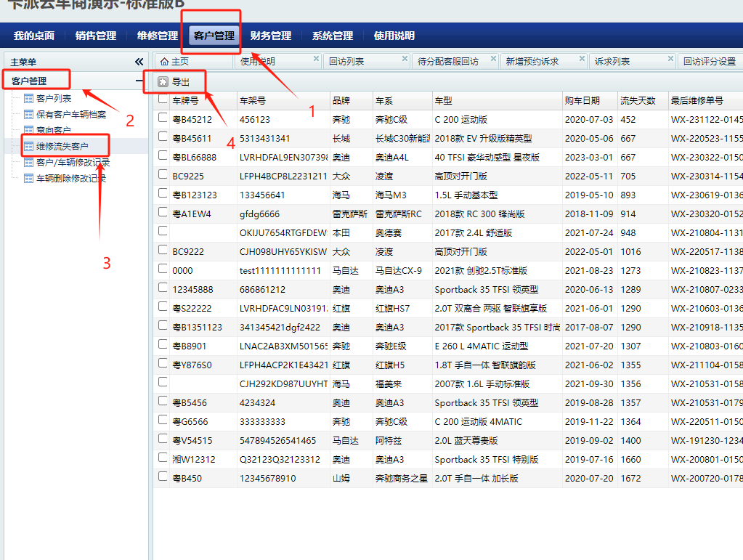The height and width of the screenshot is (560, 743).
Task: Select the row checkbox for 粤BL66888
Action: 163,157
